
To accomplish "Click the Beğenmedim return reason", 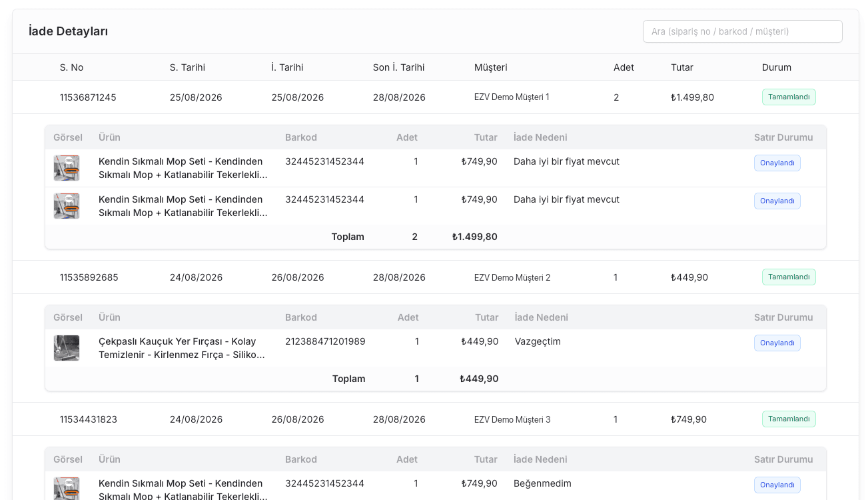I will tap(542, 483).
